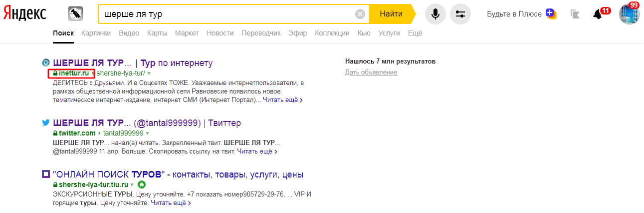644x213 pixels.
Task: Open Будьте в Плюсе link
Action: 514,14
